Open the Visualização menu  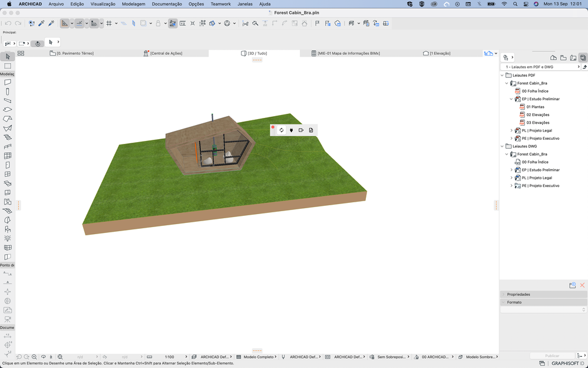point(103,4)
